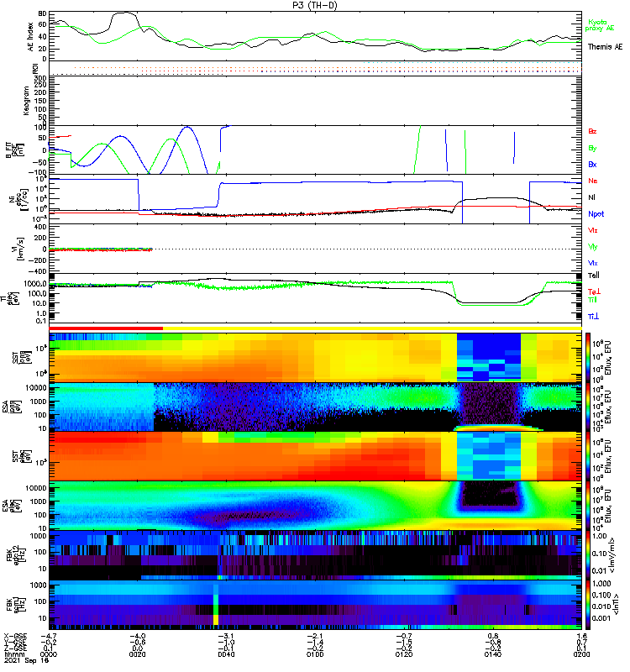Click the red Te perpendicular legend label
630x672 pixels.
(x=594, y=291)
